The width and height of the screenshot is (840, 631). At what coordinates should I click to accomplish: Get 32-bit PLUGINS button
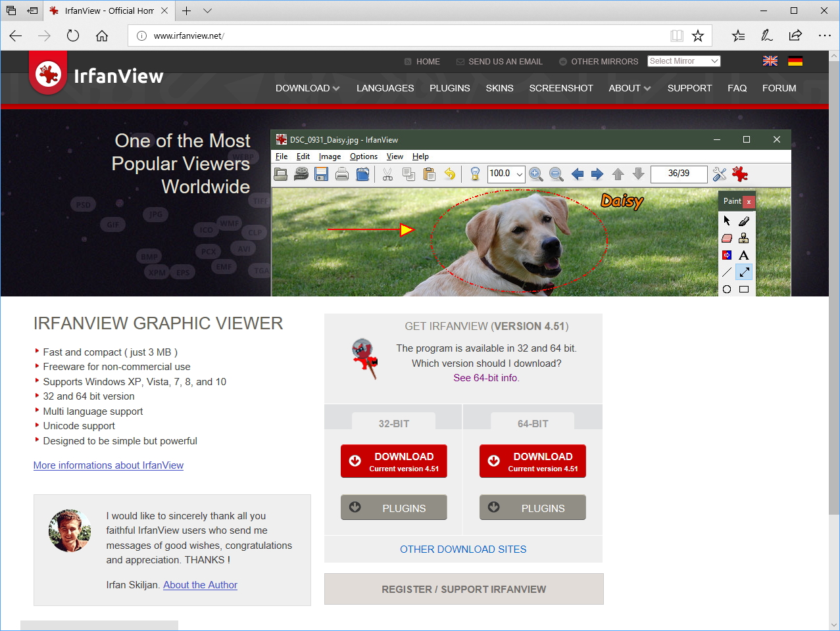(394, 507)
